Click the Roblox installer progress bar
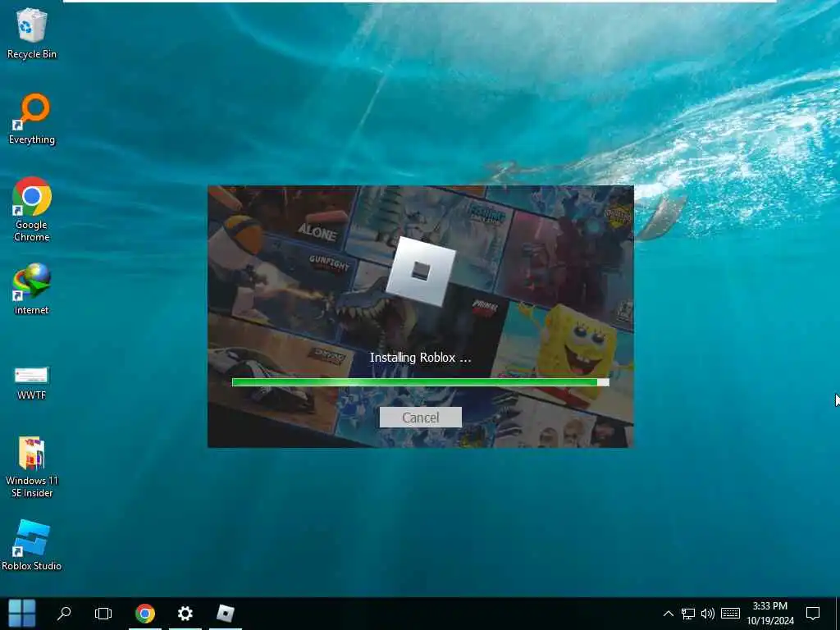840x630 pixels. click(421, 382)
